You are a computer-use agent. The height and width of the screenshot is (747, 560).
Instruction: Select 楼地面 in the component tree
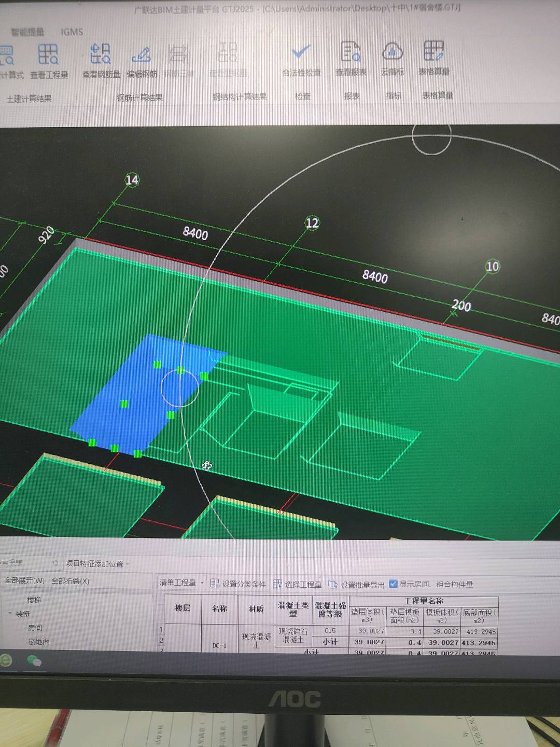[x=39, y=642]
